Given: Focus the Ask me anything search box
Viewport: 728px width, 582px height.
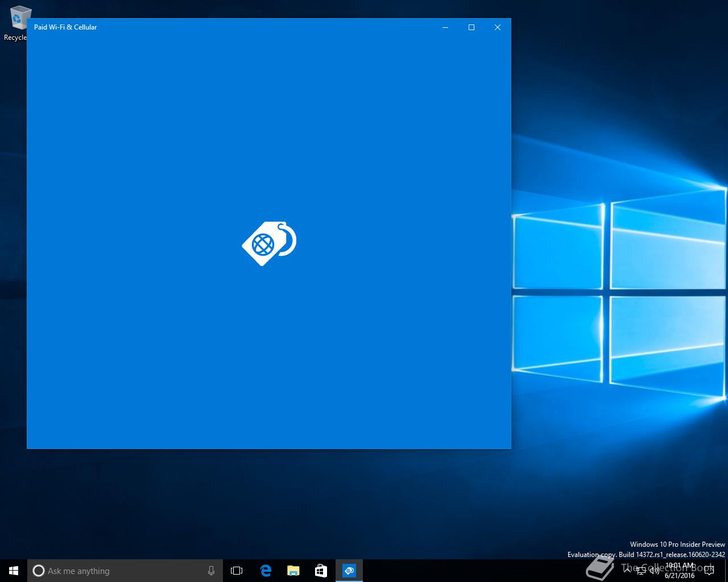Looking at the screenshot, I should click(125, 571).
